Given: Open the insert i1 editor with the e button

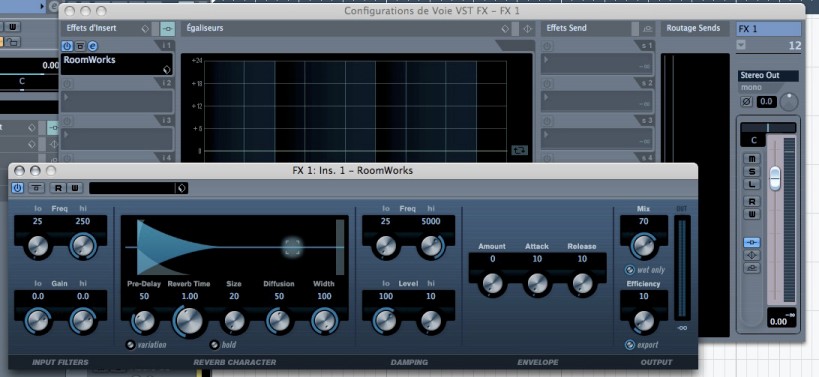Looking at the screenshot, I should point(92,46).
